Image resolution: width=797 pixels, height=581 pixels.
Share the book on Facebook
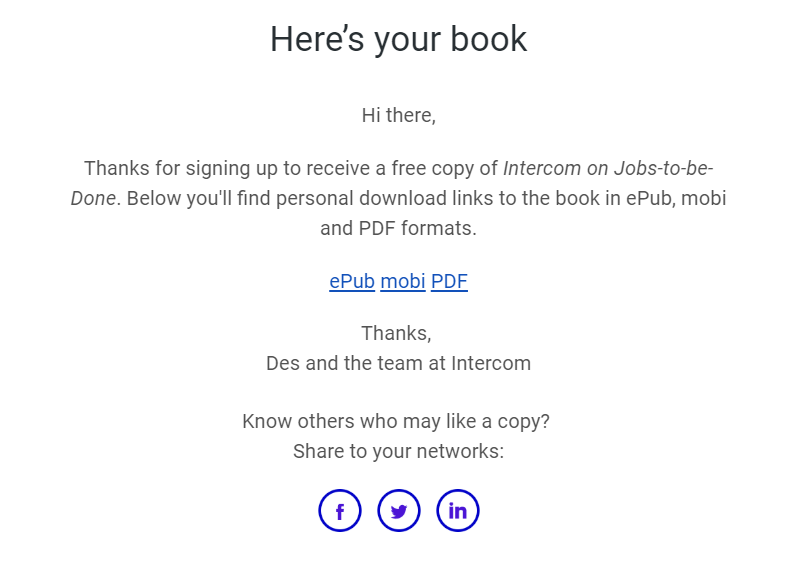click(340, 510)
